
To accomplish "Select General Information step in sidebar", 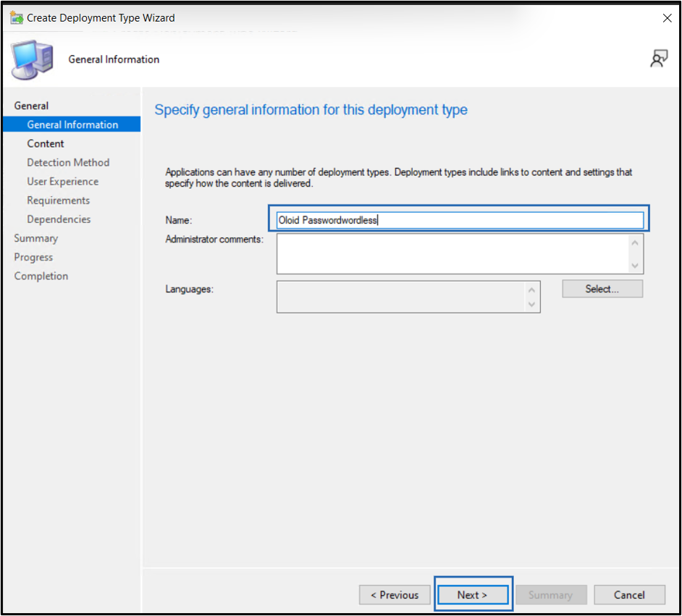I will [72, 125].
